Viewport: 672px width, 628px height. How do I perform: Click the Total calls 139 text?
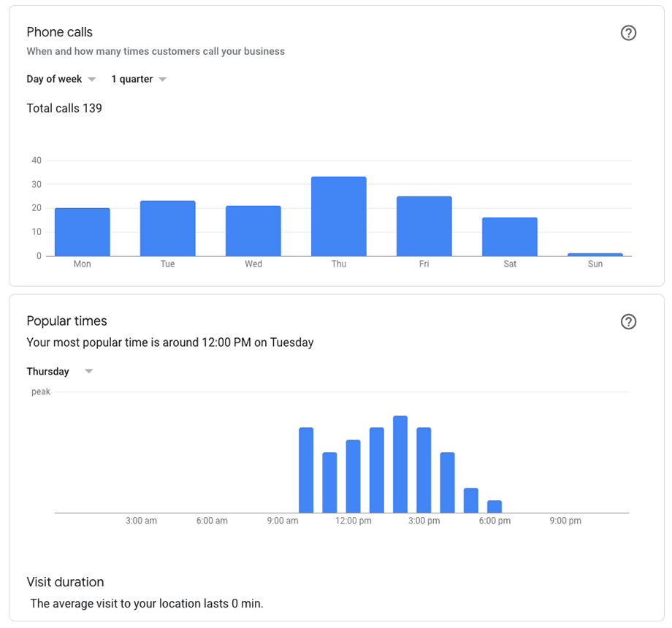pyautogui.click(x=64, y=108)
